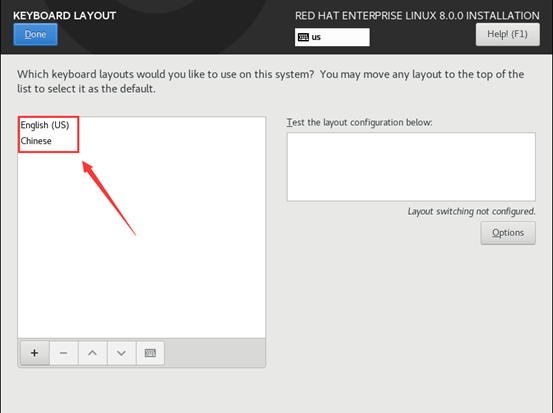Select English (US) layout in list
553x413 pixels.
tap(141, 125)
